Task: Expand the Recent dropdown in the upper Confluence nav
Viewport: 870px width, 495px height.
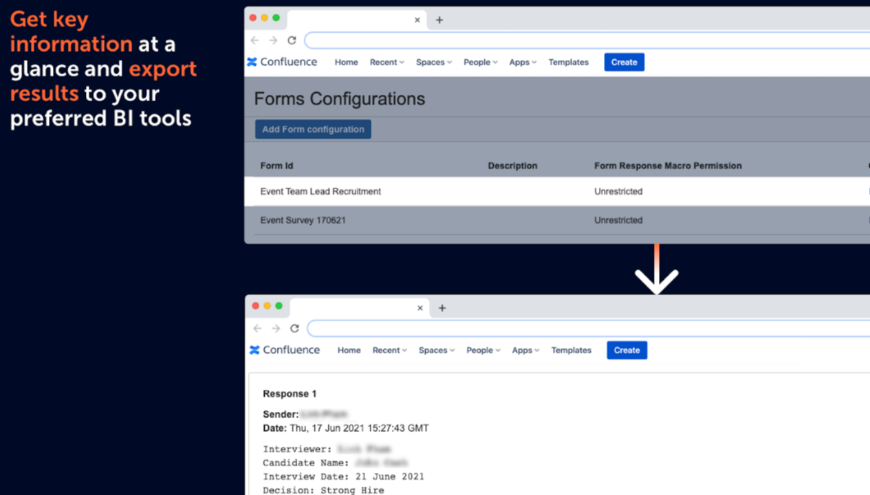Action: click(387, 62)
